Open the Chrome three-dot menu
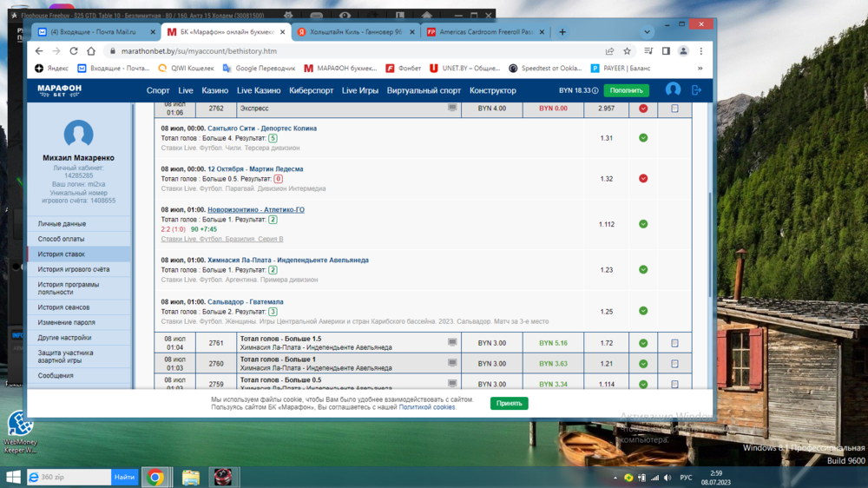868x488 pixels. (700, 51)
